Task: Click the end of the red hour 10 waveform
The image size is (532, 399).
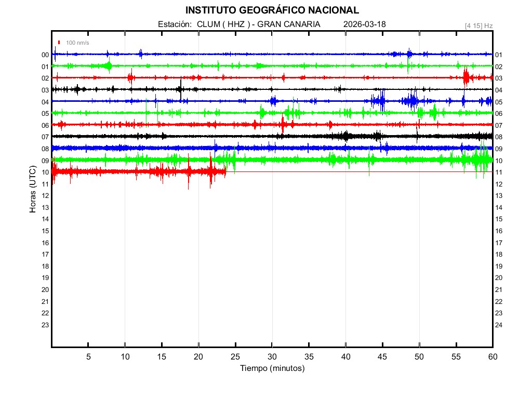Action: (225, 171)
